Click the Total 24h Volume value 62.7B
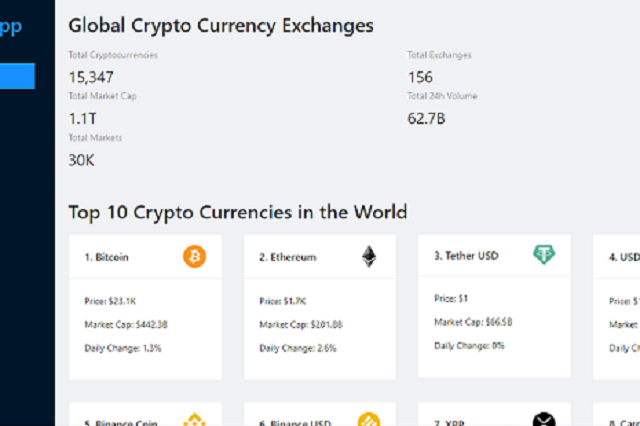Screen dimensions: 640x426 tap(426, 119)
